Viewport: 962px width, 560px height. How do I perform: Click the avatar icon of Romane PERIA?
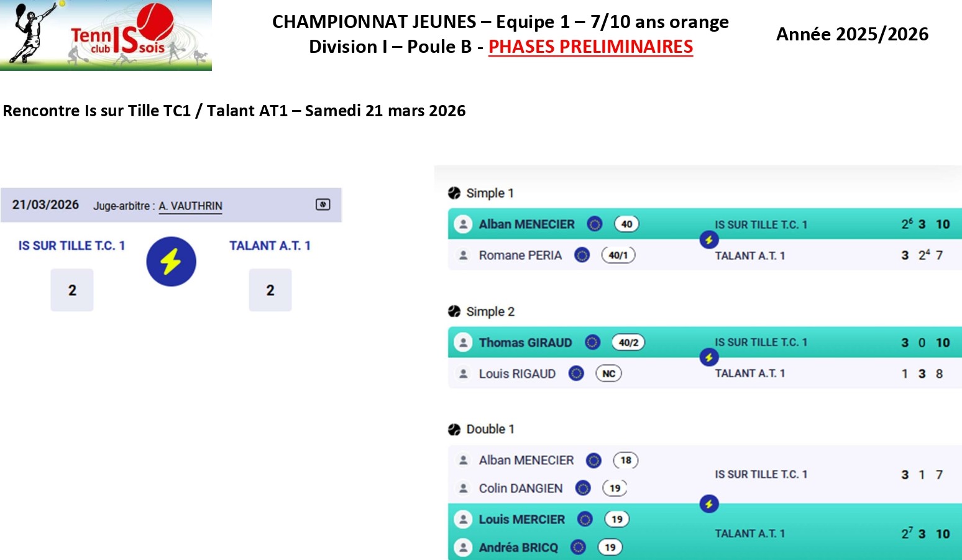coord(464,255)
